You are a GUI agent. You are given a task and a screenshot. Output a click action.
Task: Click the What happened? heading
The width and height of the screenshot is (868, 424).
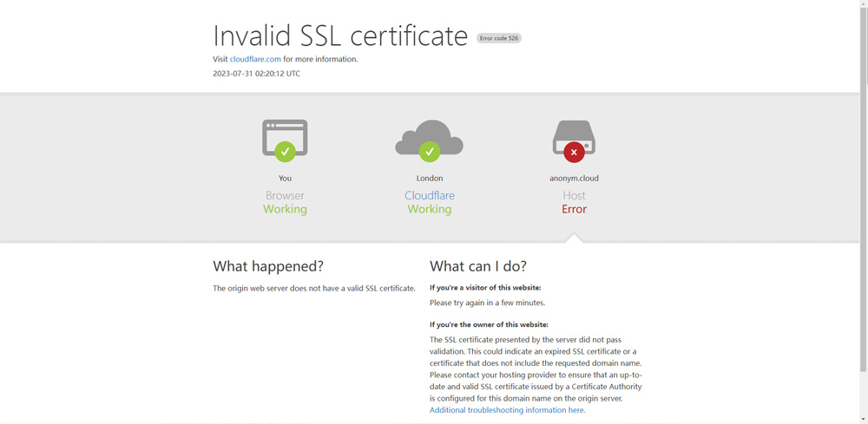point(268,266)
